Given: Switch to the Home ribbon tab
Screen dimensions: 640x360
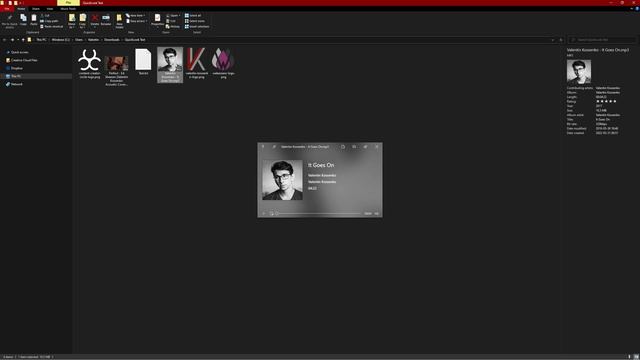Looking at the screenshot, I should [x=21, y=9].
